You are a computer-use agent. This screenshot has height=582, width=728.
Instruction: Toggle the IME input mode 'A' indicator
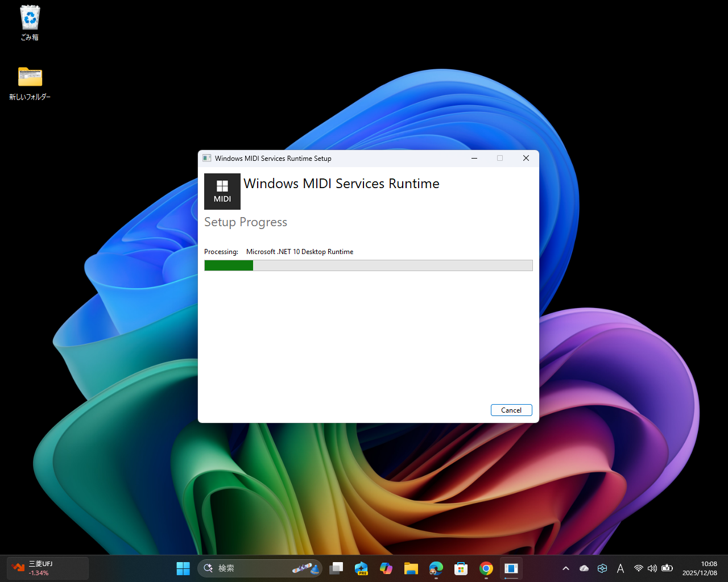point(621,568)
